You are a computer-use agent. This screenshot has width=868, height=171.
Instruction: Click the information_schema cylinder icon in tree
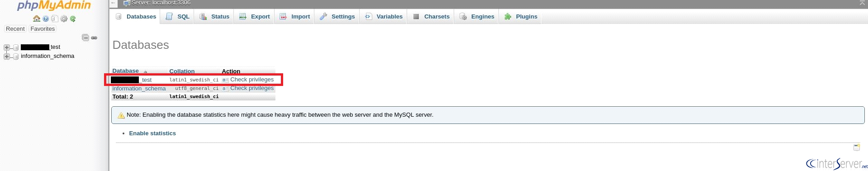16,57
